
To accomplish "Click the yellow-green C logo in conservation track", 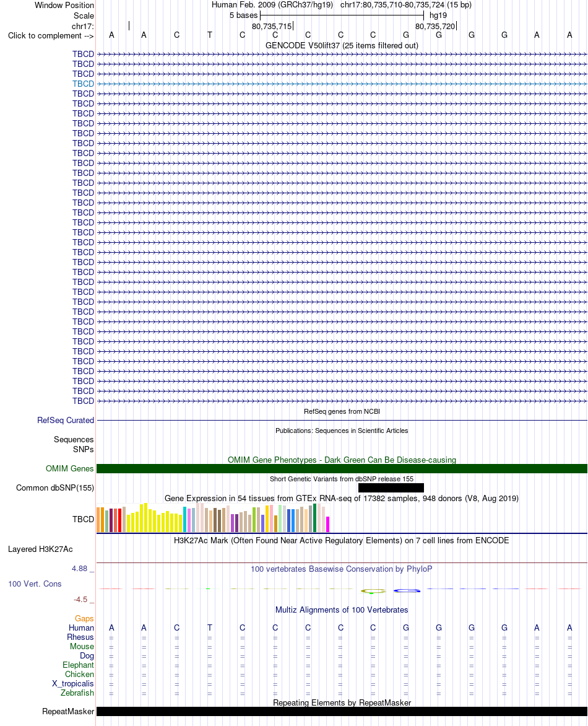I will 373,591.
